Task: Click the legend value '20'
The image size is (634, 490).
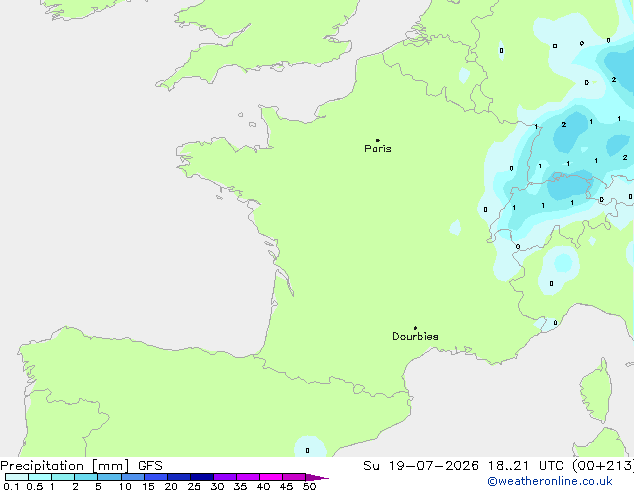Action: pyautogui.click(x=171, y=486)
